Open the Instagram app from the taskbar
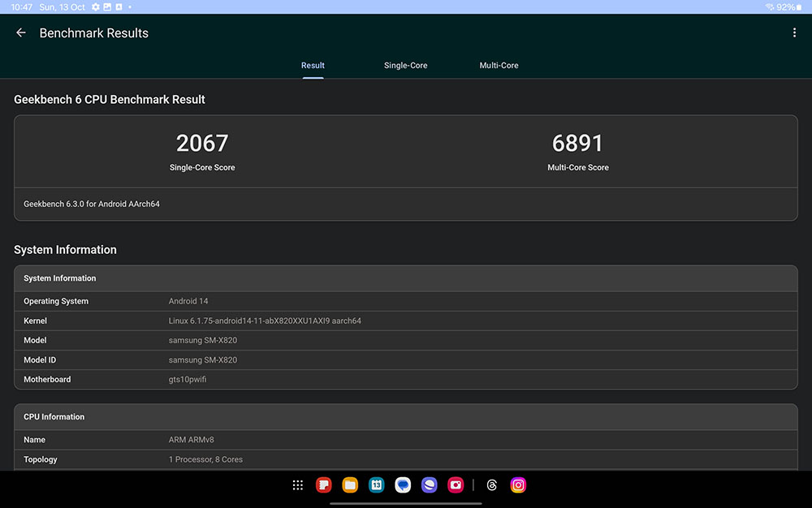This screenshot has height=508, width=812. tap(518, 485)
